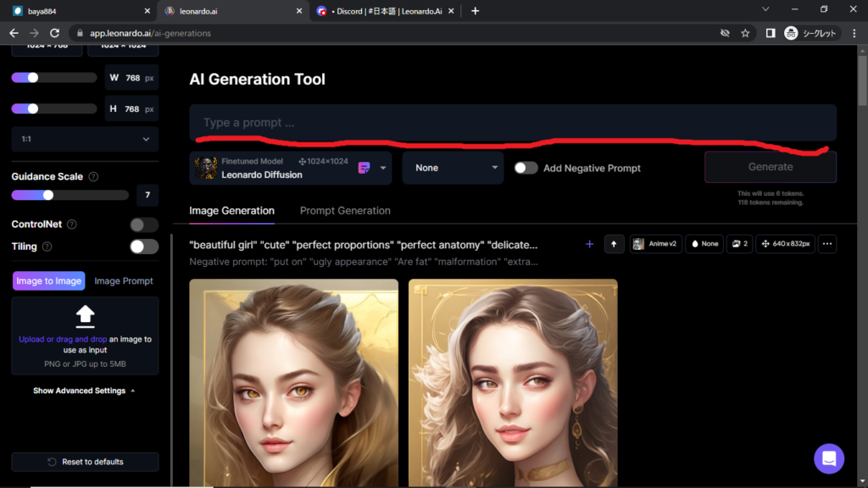Open the 1:1 aspect ratio dropdown
This screenshot has width=868, height=488.
pos(85,139)
